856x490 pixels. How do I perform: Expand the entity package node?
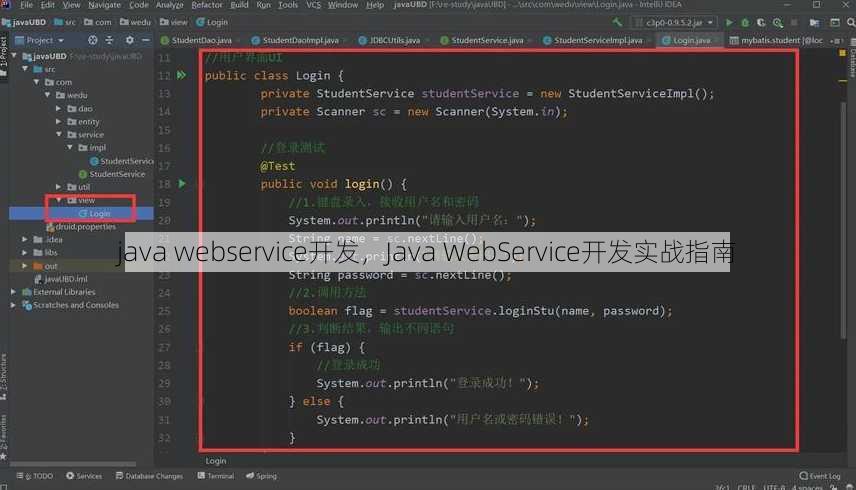click(x=58, y=121)
